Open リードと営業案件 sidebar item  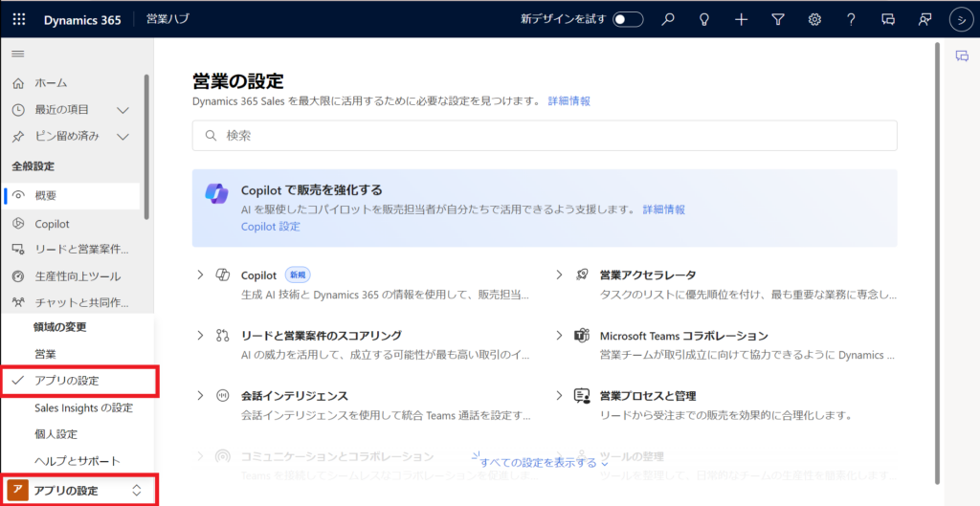[72, 250]
